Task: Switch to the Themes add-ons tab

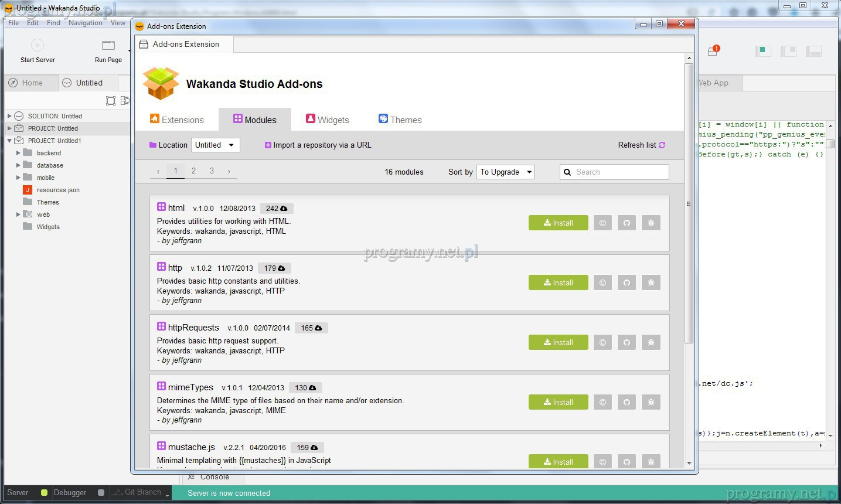Action: pos(400,120)
